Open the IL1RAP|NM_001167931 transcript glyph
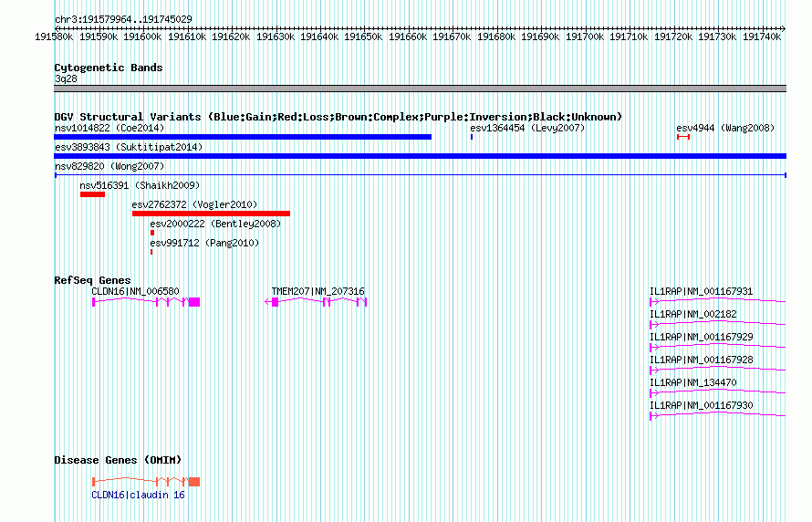Screen dimensions: 812x522 (718, 301)
